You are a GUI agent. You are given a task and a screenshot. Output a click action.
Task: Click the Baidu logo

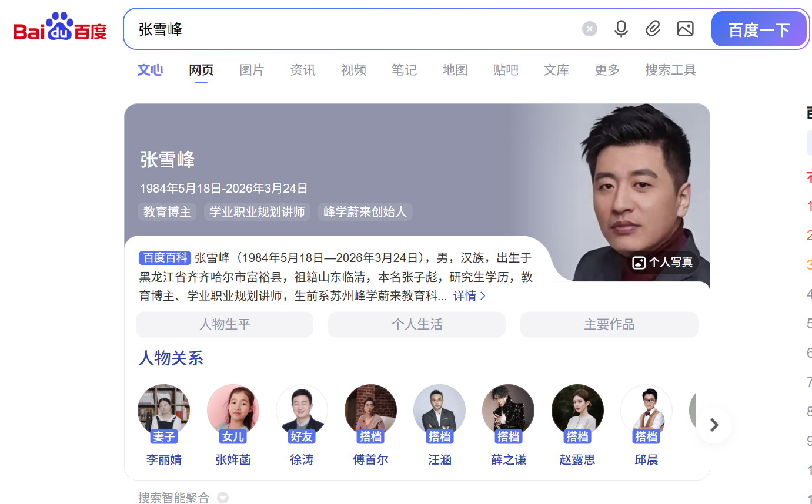coord(60,27)
